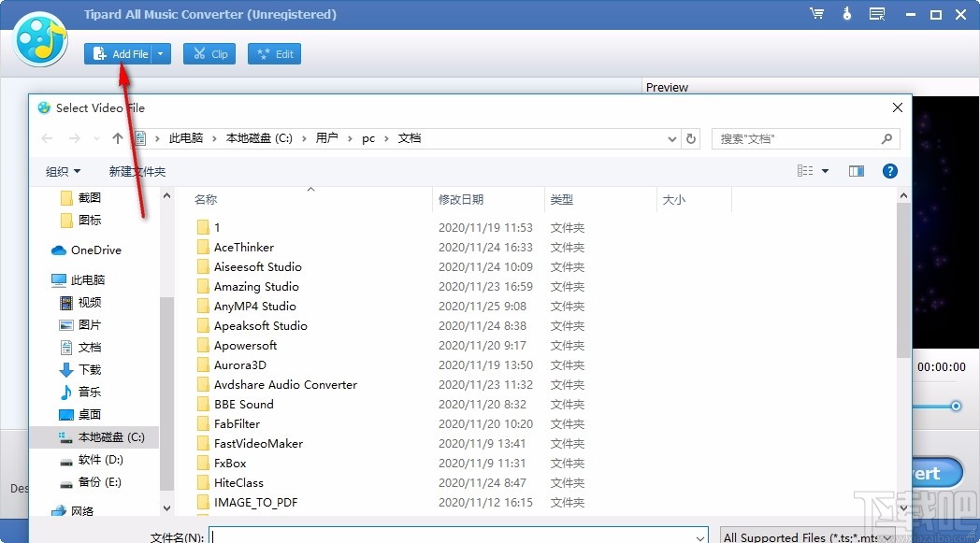
Task: Click the 新建文件夹 button
Action: [137, 171]
